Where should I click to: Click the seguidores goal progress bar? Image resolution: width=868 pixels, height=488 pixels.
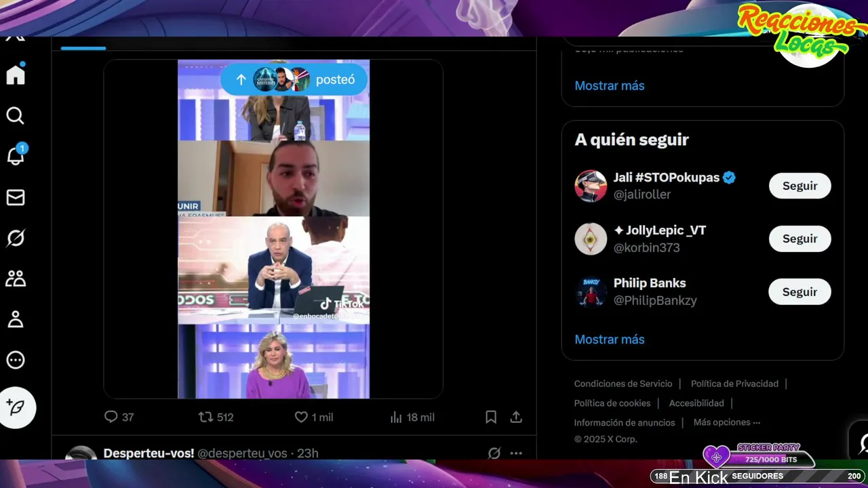(x=757, y=476)
